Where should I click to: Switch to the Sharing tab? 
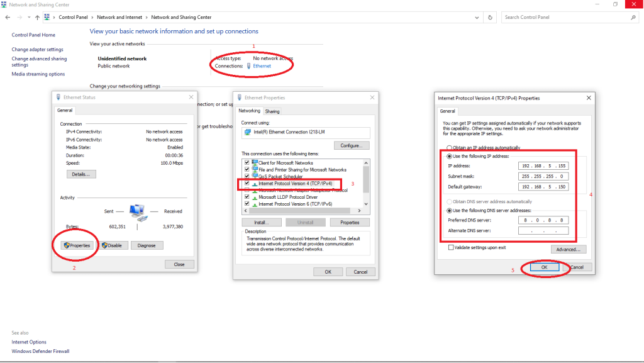point(272,111)
